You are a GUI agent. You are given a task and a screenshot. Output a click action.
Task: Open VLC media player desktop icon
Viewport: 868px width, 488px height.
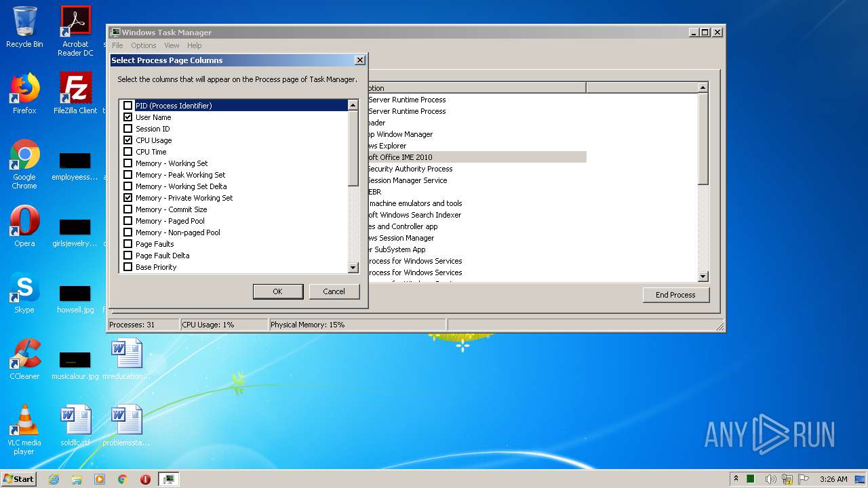pos(24,430)
